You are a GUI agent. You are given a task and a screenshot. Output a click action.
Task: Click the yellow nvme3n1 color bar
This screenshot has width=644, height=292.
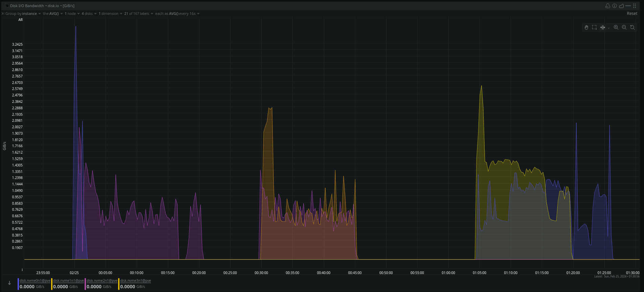click(119, 284)
